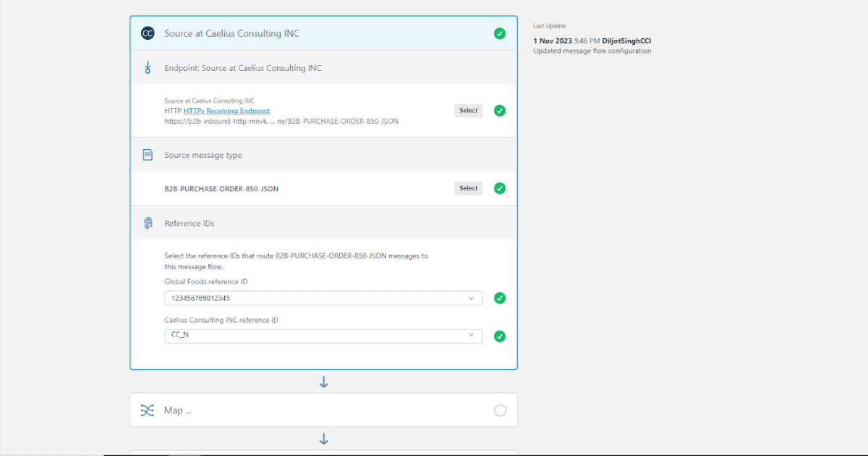Open the HTTPs Receiving Endpoint link

click(226, 111)
